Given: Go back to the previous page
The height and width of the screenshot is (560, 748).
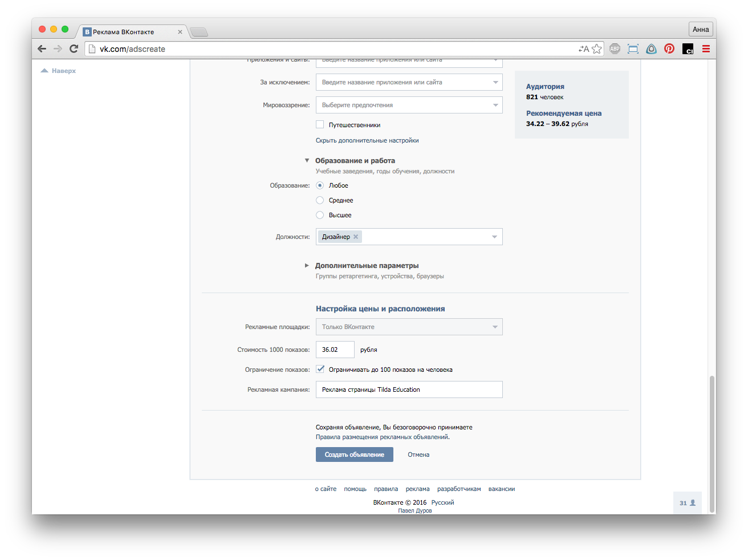Looking at the screenshot, I should pos(42,49).
